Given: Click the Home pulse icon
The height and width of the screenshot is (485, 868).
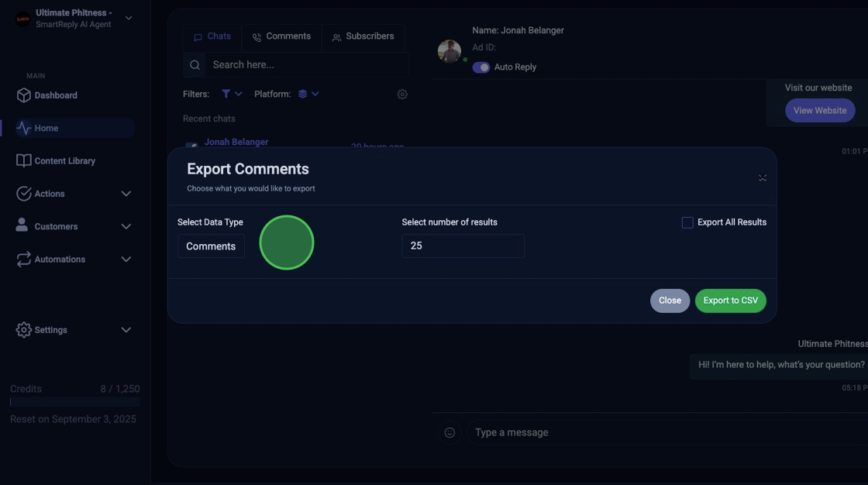Looking at the screenshot, I should (24, 128).
